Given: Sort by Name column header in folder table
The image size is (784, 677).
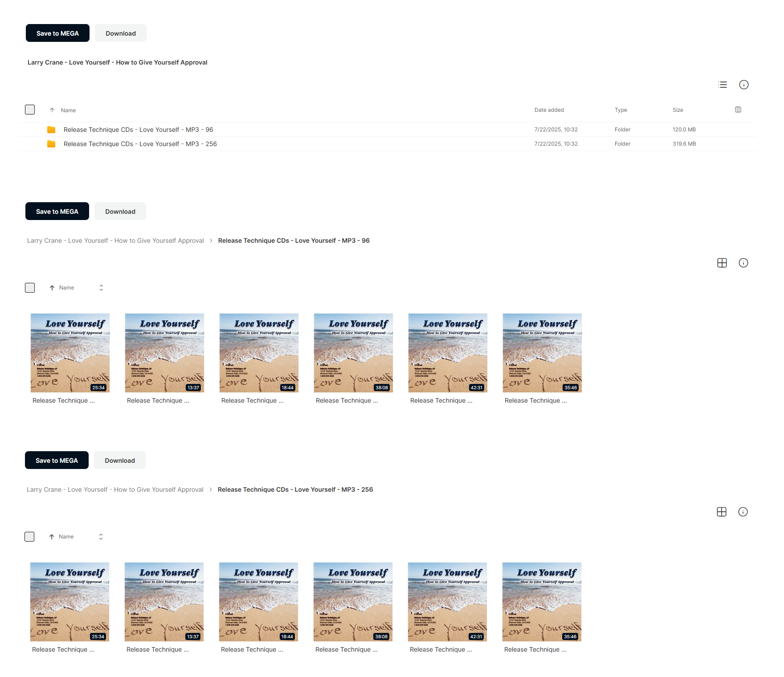Looking at the screenshot, I should point(69,110).
